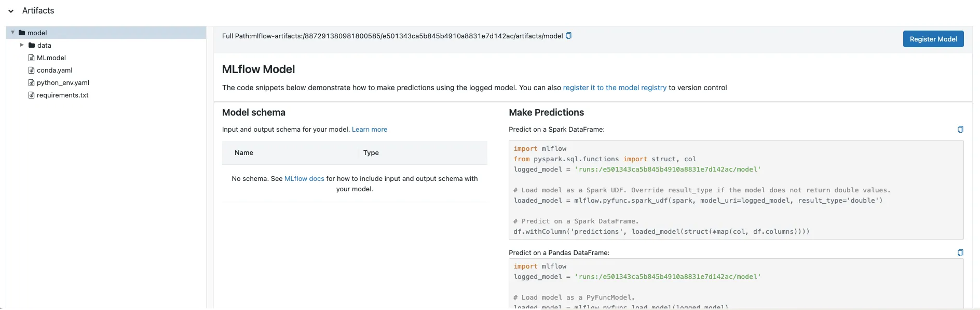The image size is (980, 310).
Task: Click the MLflow Model heading
Action: (258, 69)
